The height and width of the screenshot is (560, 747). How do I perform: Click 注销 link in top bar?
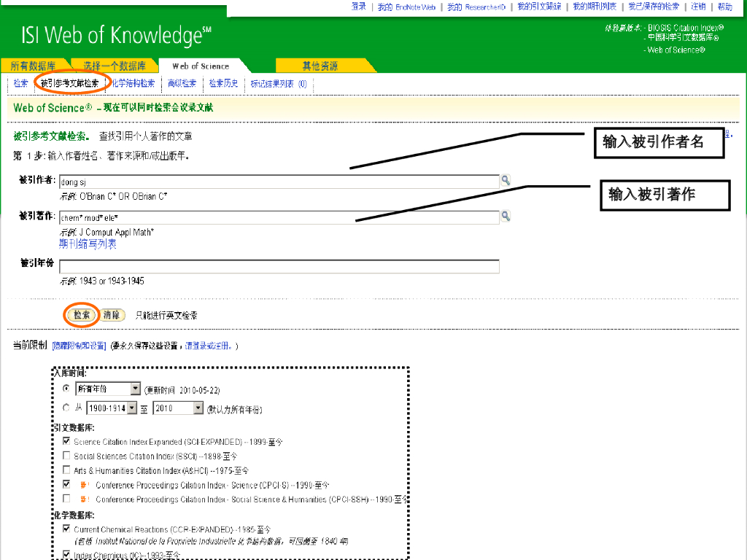(x=698, y=7)
